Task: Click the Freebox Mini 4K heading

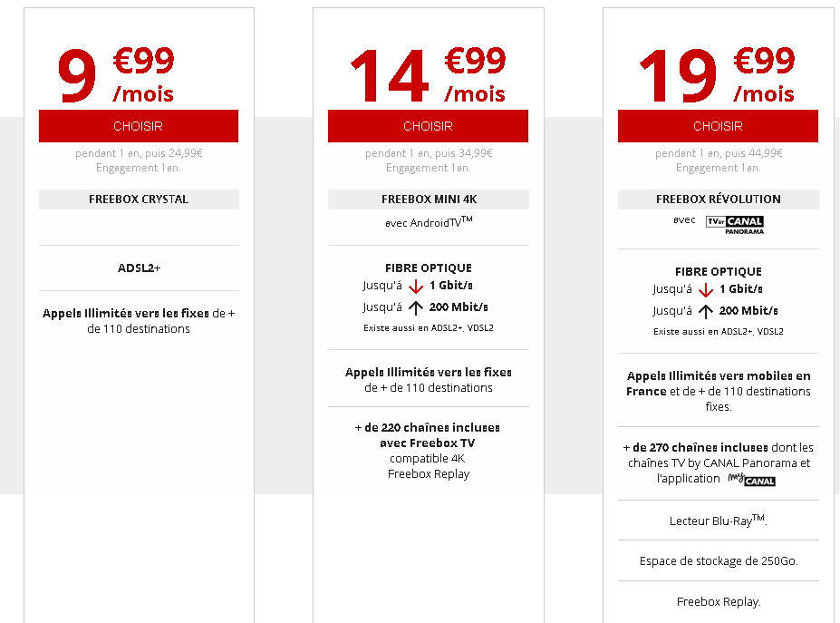Action: point(428,200)
